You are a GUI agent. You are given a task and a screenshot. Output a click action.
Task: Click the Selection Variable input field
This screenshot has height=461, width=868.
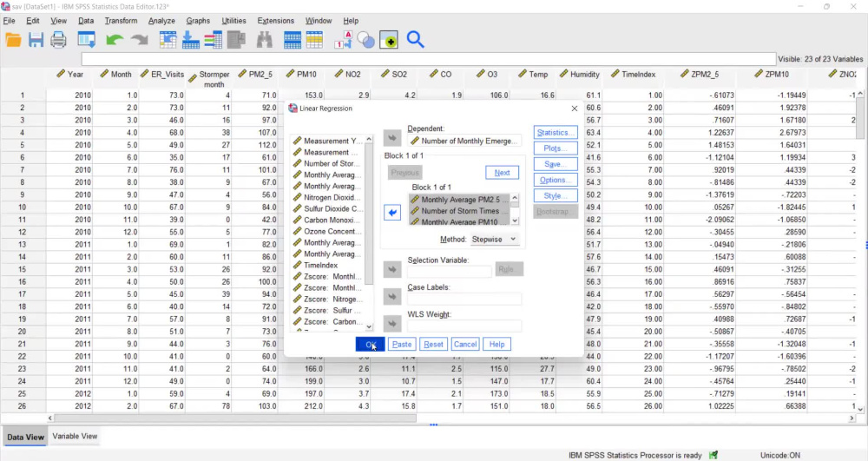click(449, 272)
